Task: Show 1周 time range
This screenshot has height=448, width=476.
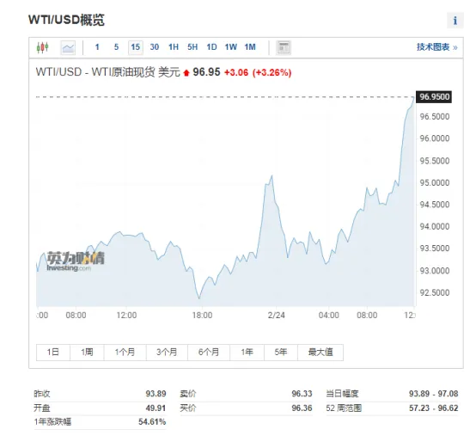Action: 87,352
